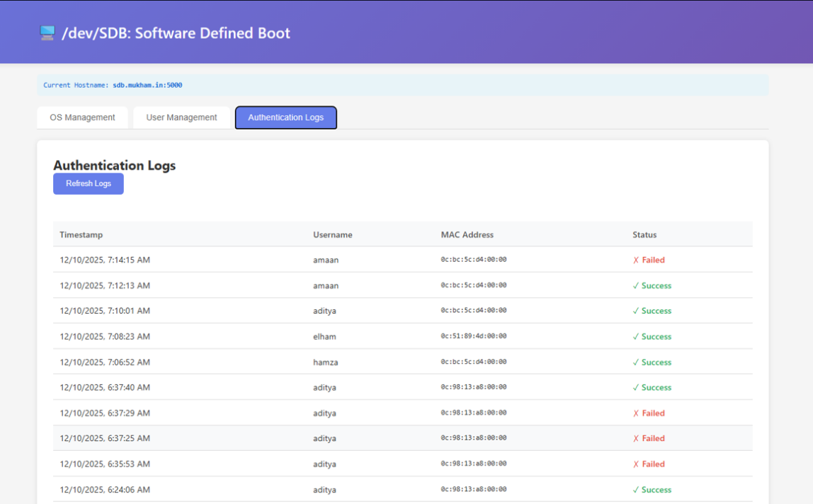Select the Authentication Logs tab
813x504 pixels.
tap(285, 118)
